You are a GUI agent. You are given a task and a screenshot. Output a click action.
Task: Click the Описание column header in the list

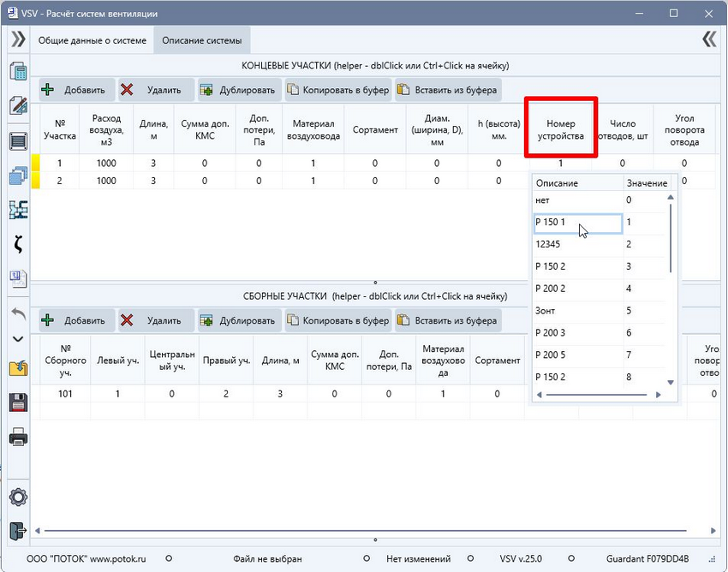pos(577,183)
